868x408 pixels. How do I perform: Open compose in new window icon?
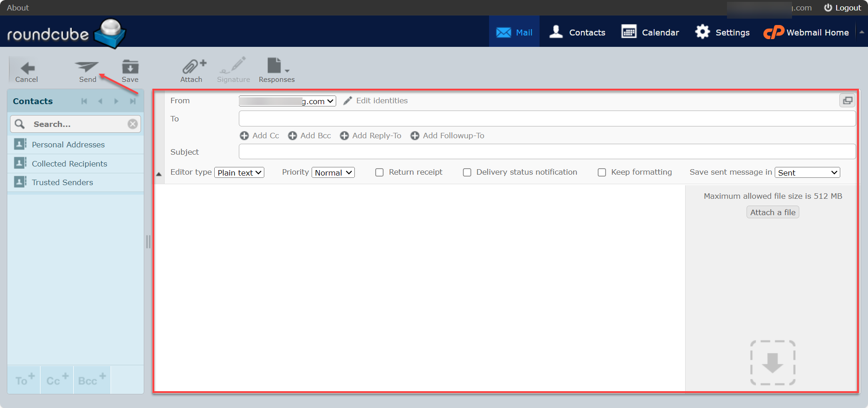[847, 101]
